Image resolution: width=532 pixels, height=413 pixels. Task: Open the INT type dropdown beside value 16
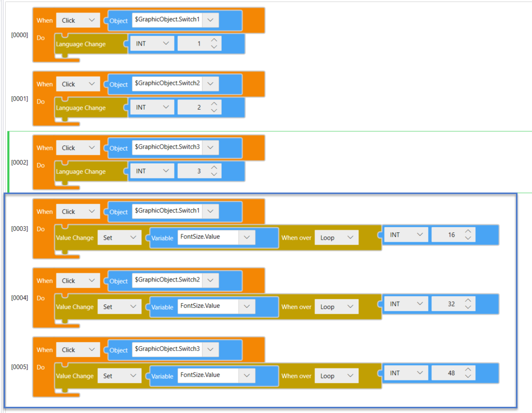pyautogui.click(x=406, y=234)
